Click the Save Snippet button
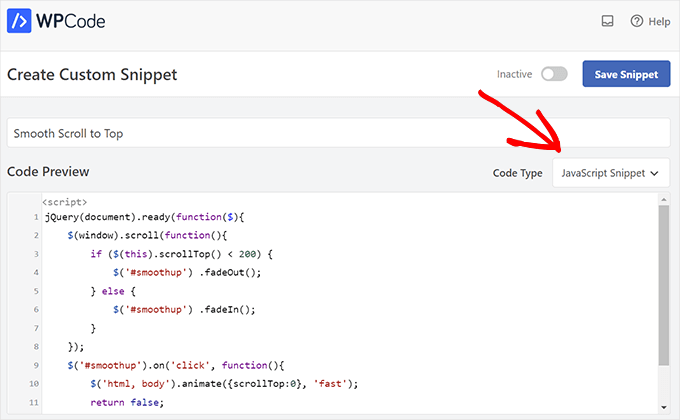The width and height of the screenshot is (680, 420). pyautogui.click(x=626, y=74)
